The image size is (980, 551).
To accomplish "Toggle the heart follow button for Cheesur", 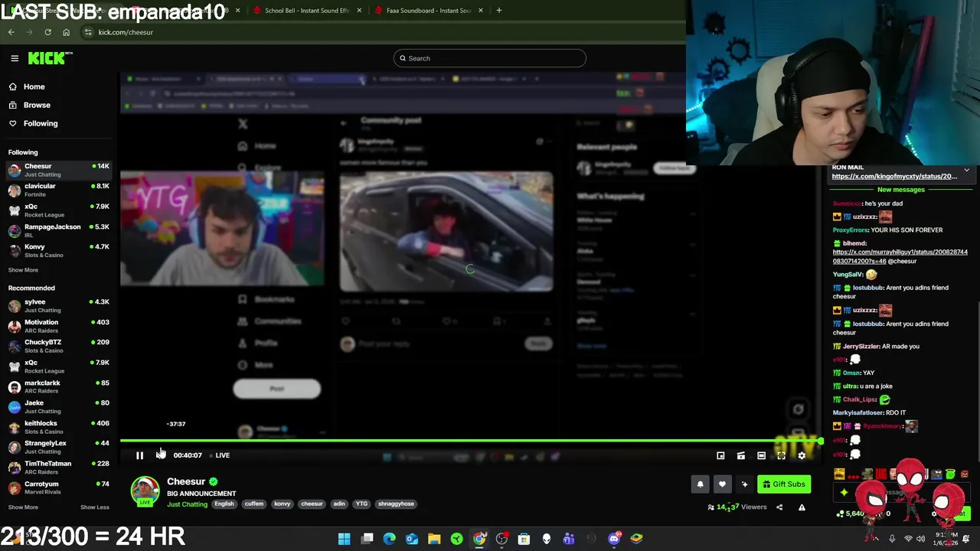I will coord(722,484).
